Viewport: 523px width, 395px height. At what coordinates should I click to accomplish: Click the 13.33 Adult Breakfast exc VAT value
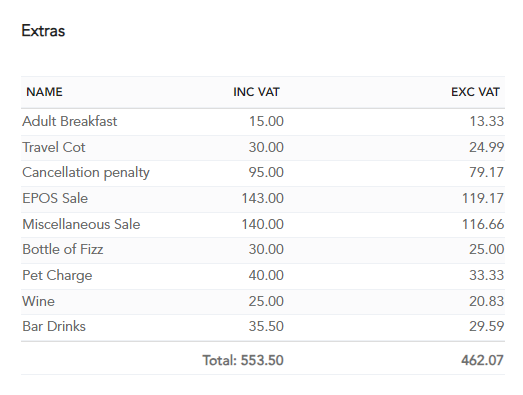click(487, 121)
